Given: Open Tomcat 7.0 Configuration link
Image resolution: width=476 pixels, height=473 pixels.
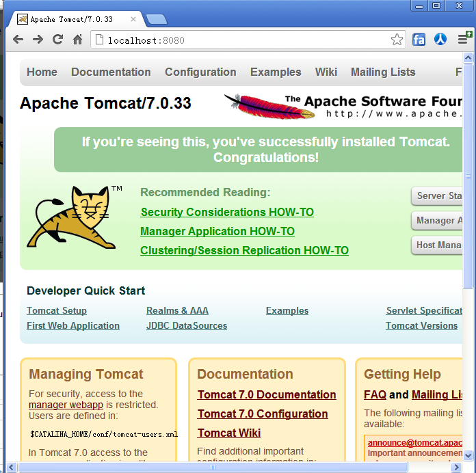Looking at the screenshot, I should [263, 414].
